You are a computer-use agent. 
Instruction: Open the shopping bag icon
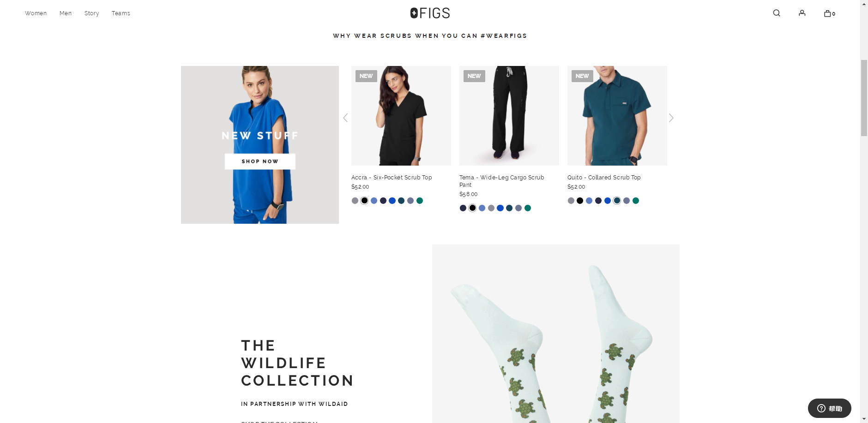point(829,13)
